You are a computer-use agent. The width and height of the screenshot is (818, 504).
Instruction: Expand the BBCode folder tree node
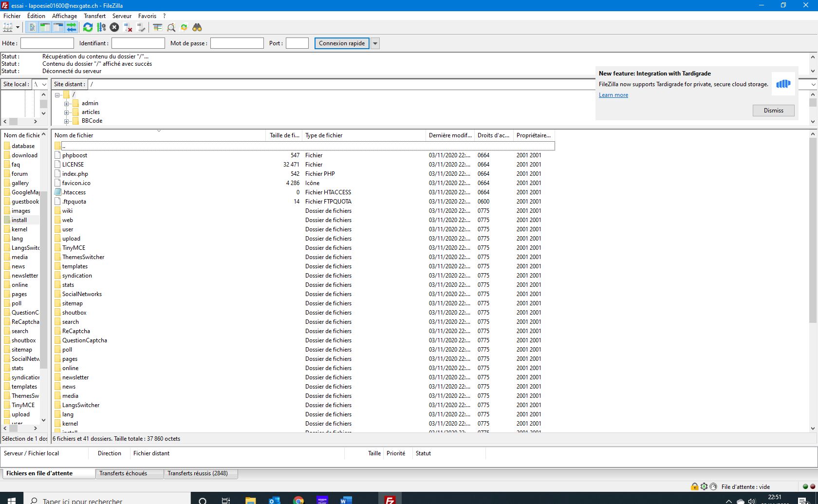[67, 121]
